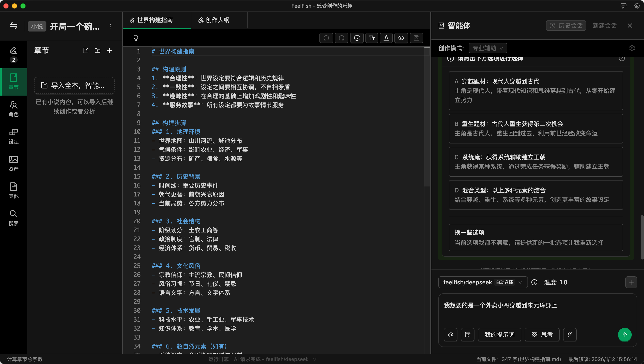Expand the feelfish/deepseek model selector
Viewport: 644px width, 364px height.
click(x=483, y=282)
